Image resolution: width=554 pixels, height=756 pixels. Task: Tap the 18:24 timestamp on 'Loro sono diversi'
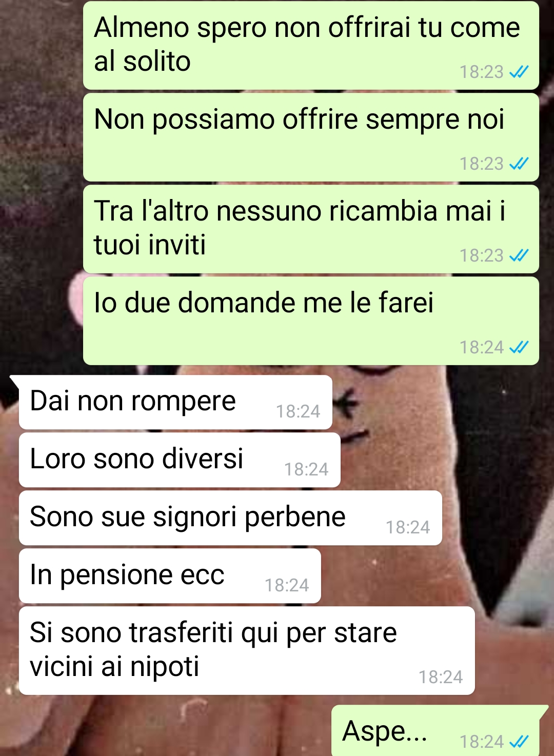[306, 469]
